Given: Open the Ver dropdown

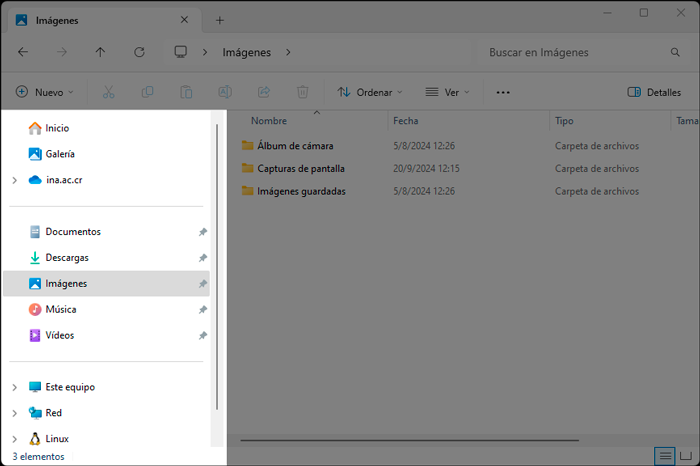Looking at the screenshot, I should click(447, 92).
